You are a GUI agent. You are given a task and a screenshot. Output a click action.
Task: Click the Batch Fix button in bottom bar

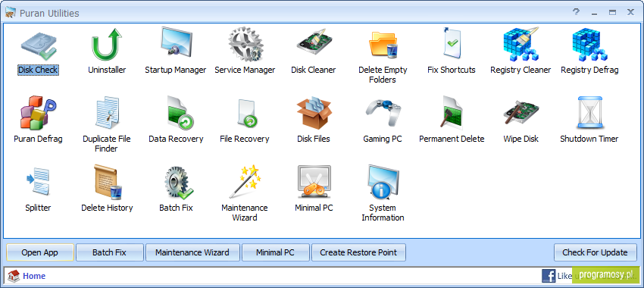[x=110, y=252]
